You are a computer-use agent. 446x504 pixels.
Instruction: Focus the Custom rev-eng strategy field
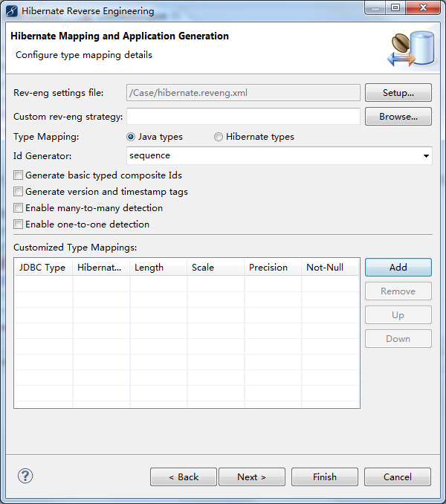pyautogui.click(x=243, y=117)
